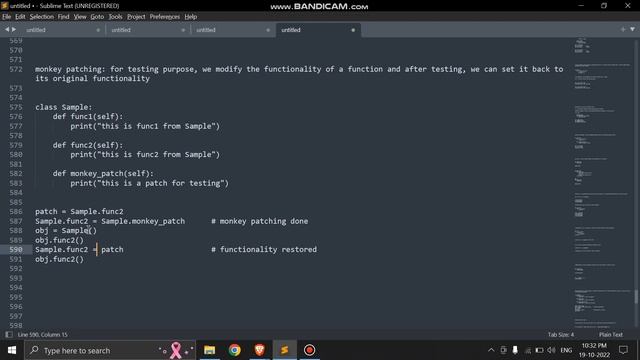Click the network tray icon
The image size is (640, 360).
(527, 350)
